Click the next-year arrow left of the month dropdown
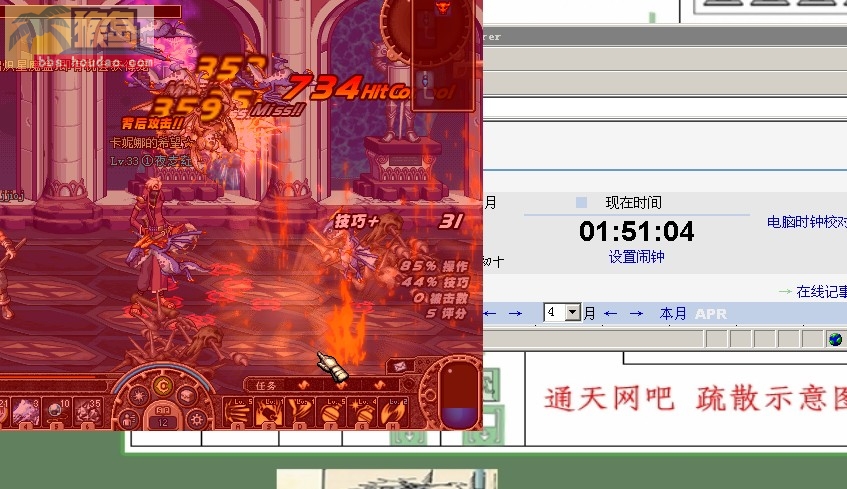Screen dimensions: 847x489 pos(515,313)
